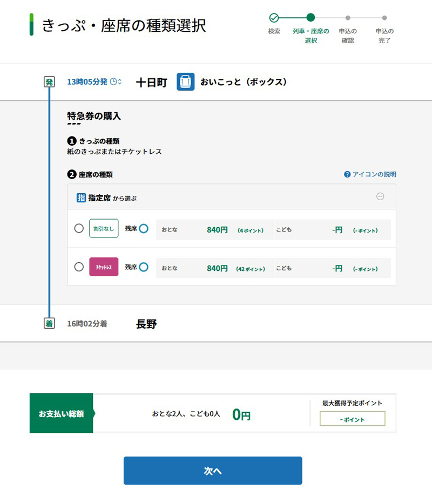Click the train seat icon beside おいこっと

(x=186, y=81)
